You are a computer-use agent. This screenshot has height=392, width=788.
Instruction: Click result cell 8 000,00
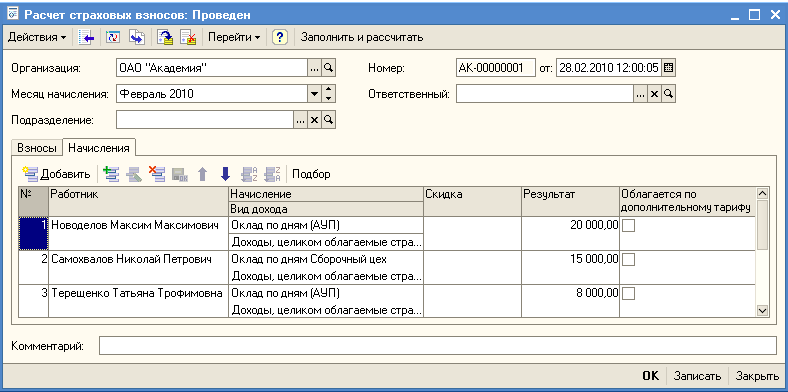570,301
